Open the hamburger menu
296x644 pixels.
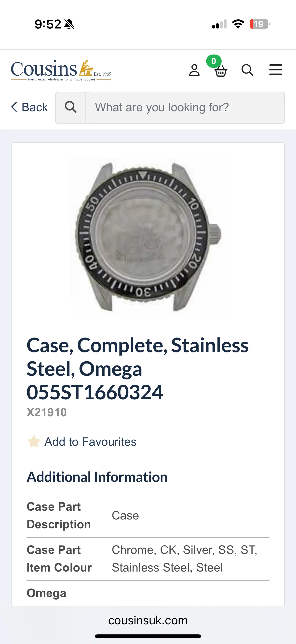tap(276, 70)
